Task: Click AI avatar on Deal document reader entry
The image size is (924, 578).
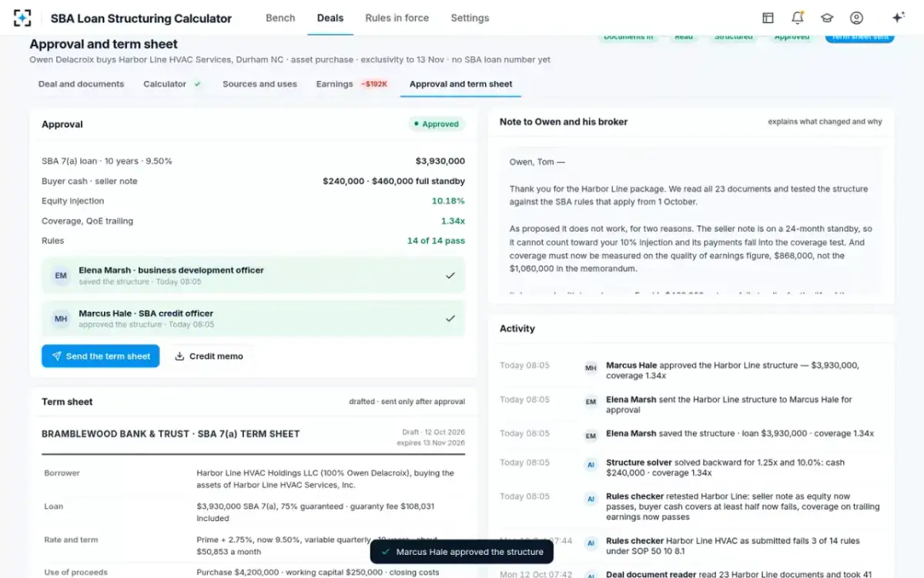Action: [x=591, y=575]
